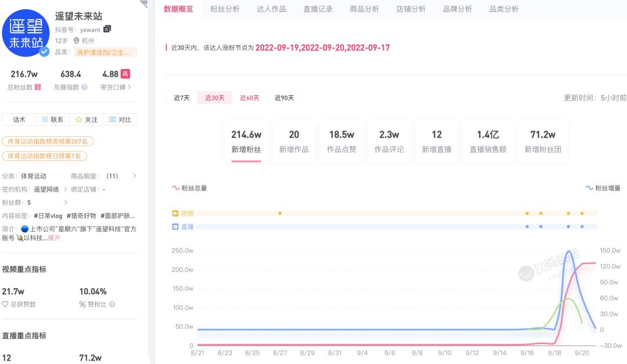Open the 灰豚指数 help tooltip icon
The height and width of the screenshot is (364, 627).
click(x=85, y=87)
